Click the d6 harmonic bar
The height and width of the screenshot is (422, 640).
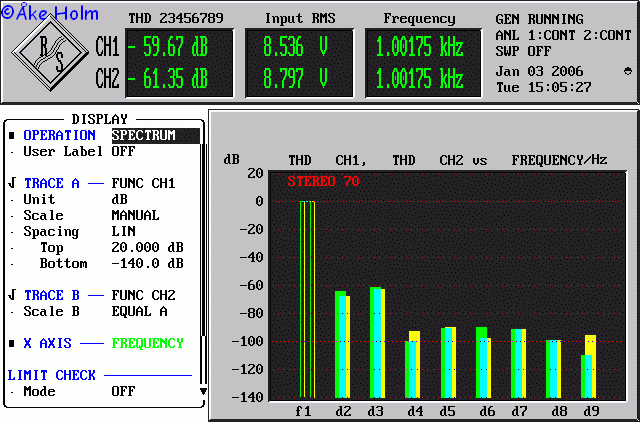pos(483,362)
